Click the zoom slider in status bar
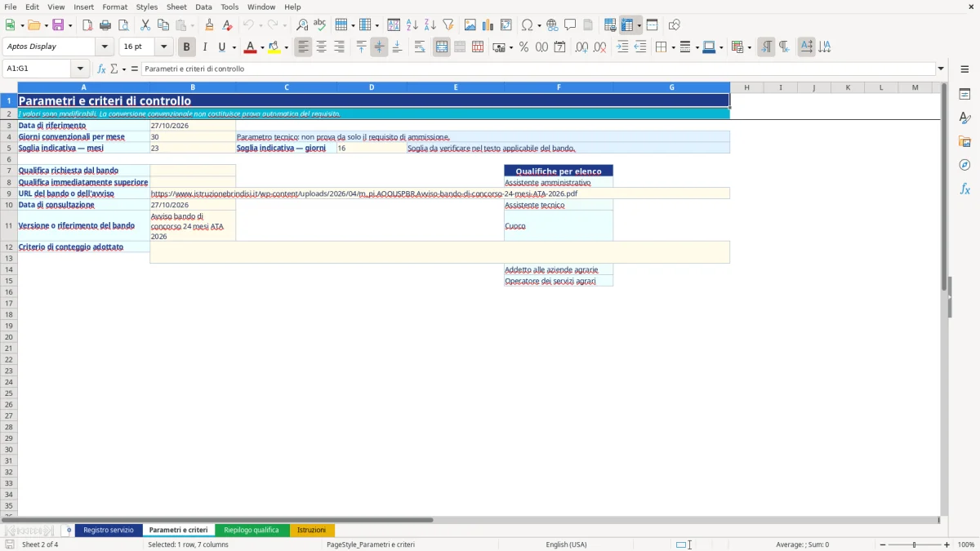Image resolution: width=980 pixels, height=551 pixels. point(915,544)
